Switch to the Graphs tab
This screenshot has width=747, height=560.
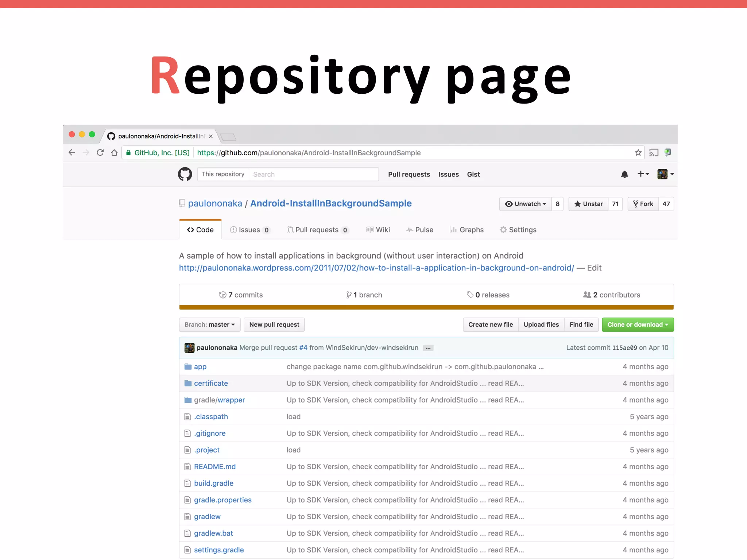(467, 230)
